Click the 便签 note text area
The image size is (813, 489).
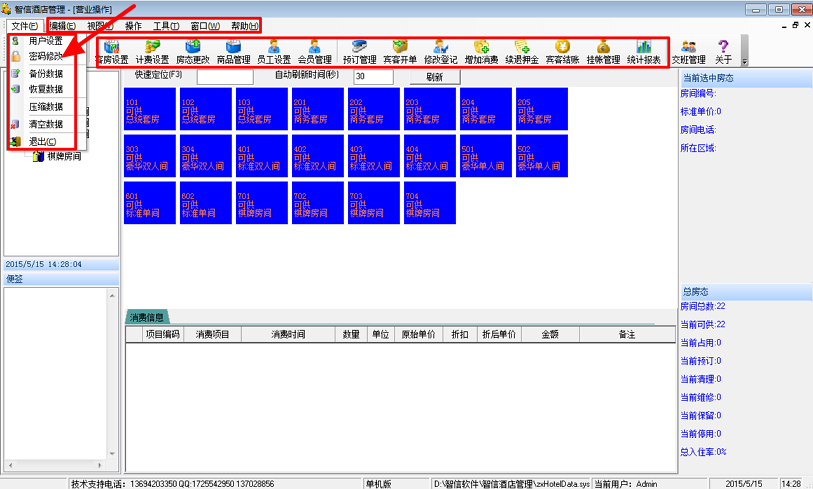pos(55,373)
